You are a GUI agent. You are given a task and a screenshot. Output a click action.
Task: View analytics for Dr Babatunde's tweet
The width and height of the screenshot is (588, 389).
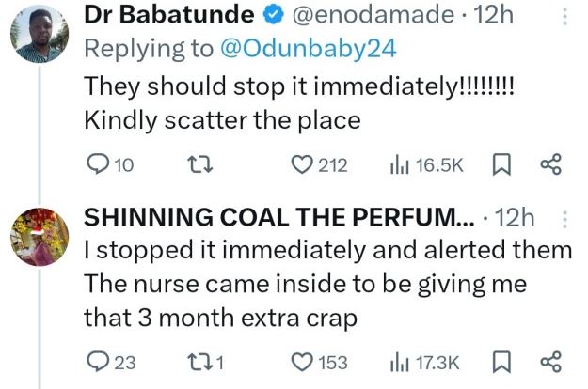tap(399, 164)
